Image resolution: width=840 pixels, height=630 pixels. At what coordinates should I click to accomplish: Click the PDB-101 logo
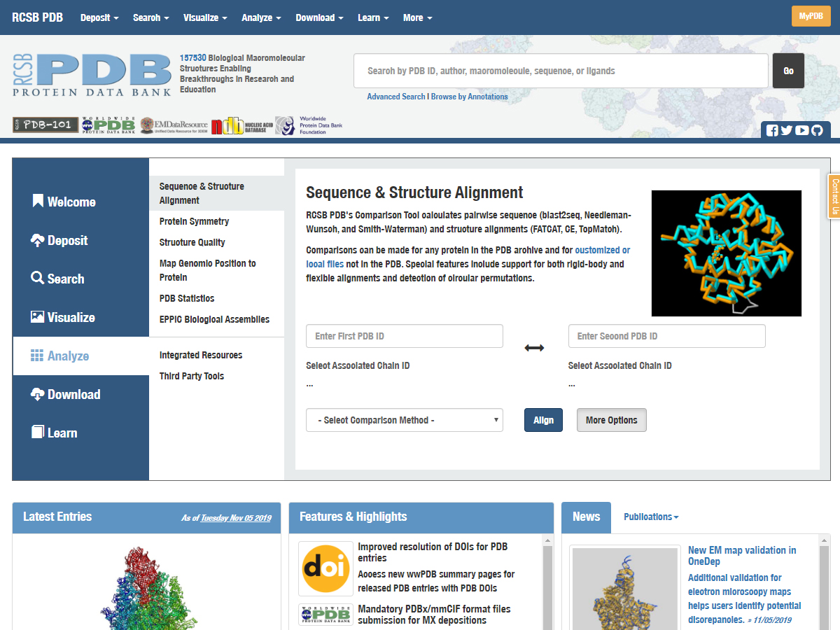45,125
